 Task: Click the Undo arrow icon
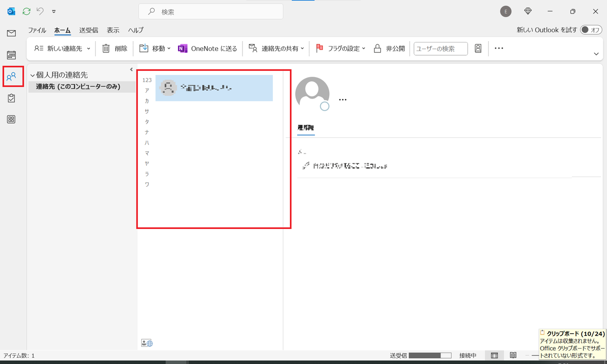[x=40, y=11]
